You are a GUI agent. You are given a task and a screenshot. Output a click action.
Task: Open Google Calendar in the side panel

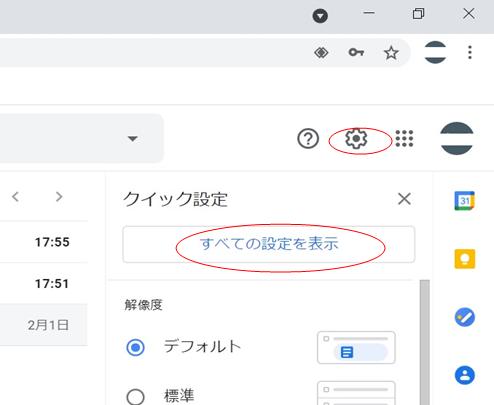click(465, 201)
